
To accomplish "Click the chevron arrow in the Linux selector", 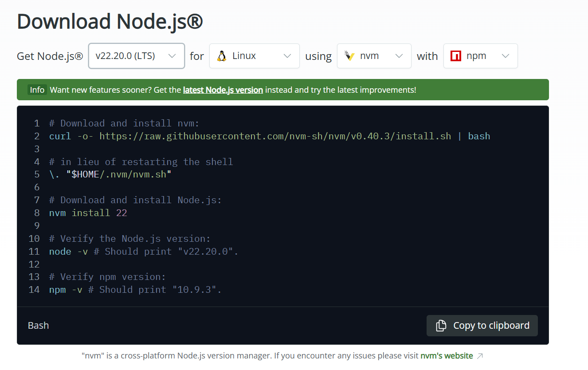I will (x=287, y=56).
